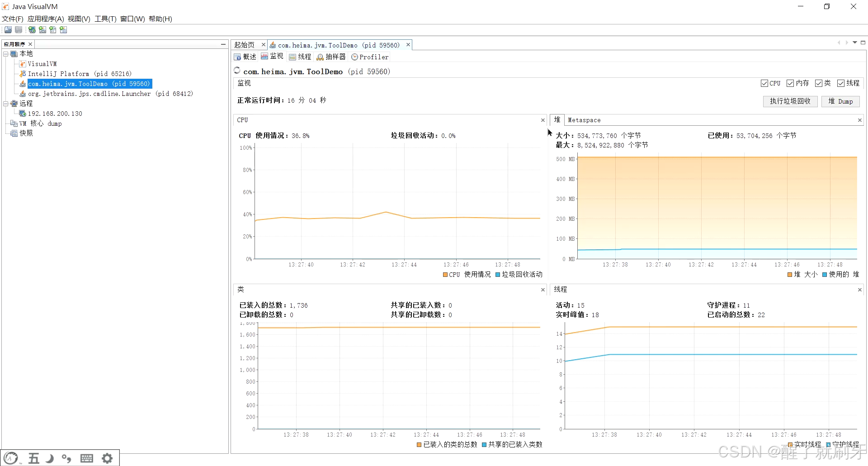Switch to the 起始页 tab
868x466 pixels.
[244, 45]
